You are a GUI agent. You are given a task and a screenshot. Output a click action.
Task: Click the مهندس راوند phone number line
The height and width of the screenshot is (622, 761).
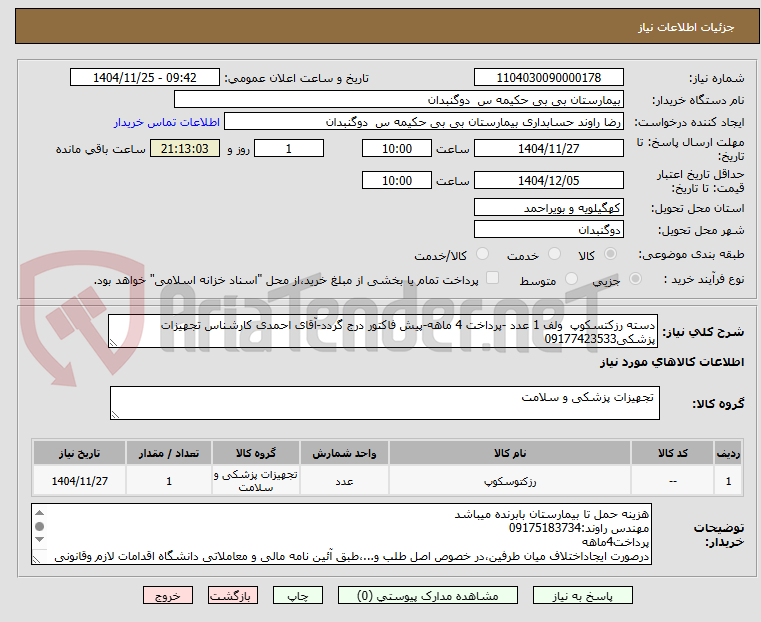579,528
